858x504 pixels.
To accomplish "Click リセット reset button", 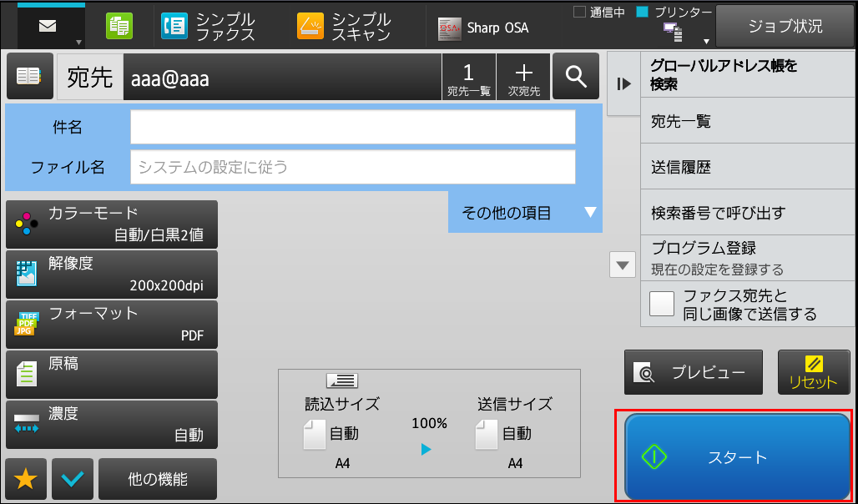I will click(x=814, y=372).
